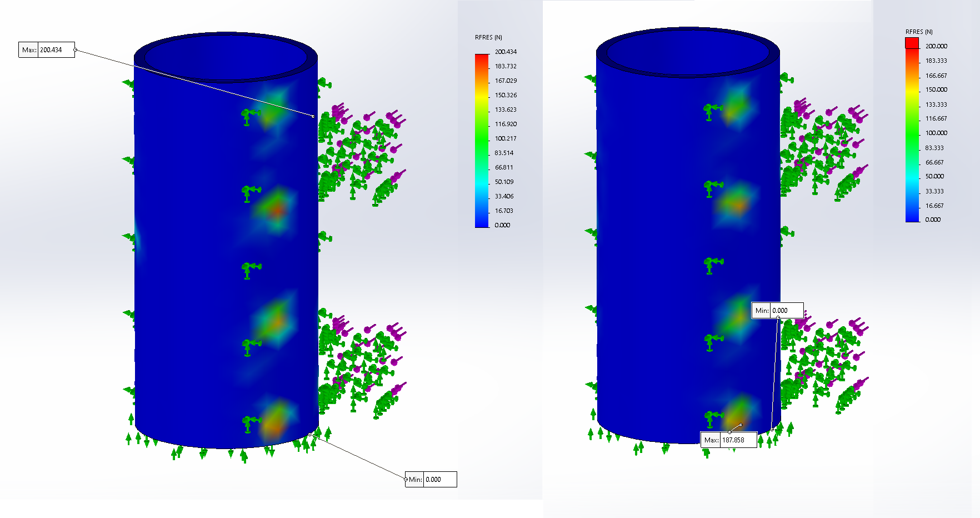This screenshot has height=518, width=980.
Task: Select the 200.434 value in the left legend
Action: [506, 52]
